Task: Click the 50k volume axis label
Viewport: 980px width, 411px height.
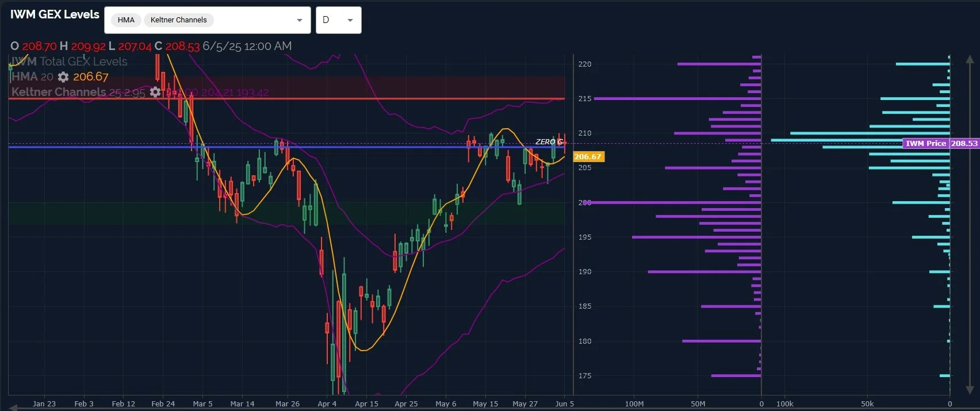Action: point(867,404)
